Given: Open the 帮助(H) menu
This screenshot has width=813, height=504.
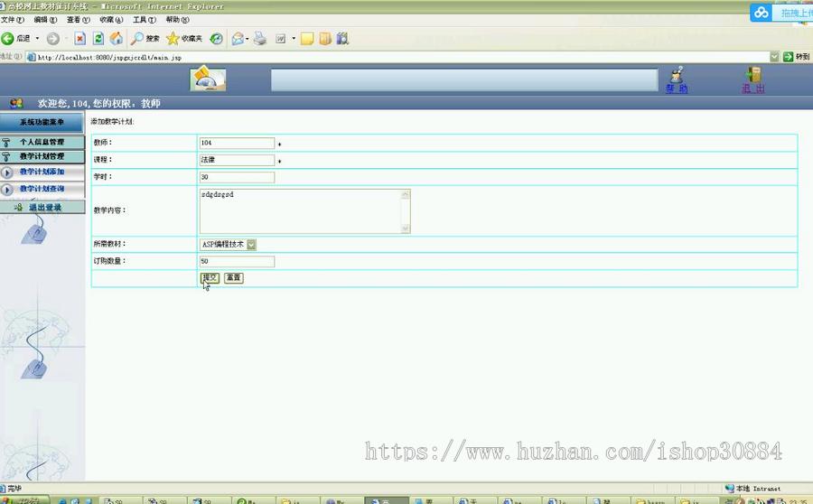Looking at the screenshot, I should click(x=177, y=20).
